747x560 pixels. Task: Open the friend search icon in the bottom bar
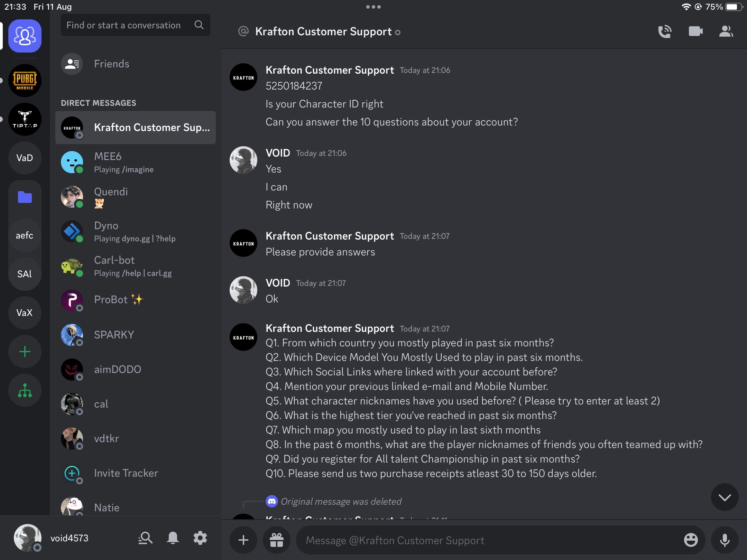(145, 538)
